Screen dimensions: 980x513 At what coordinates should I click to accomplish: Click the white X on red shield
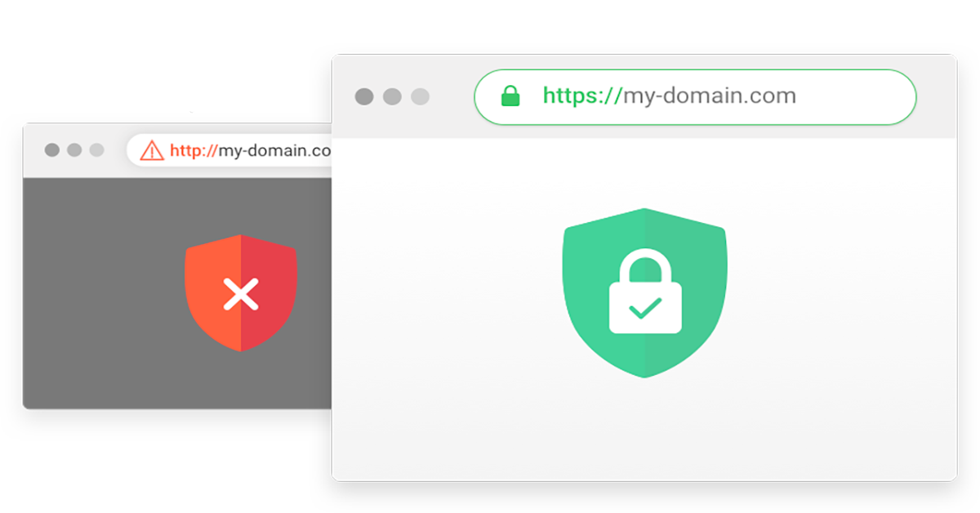(241, 294)
